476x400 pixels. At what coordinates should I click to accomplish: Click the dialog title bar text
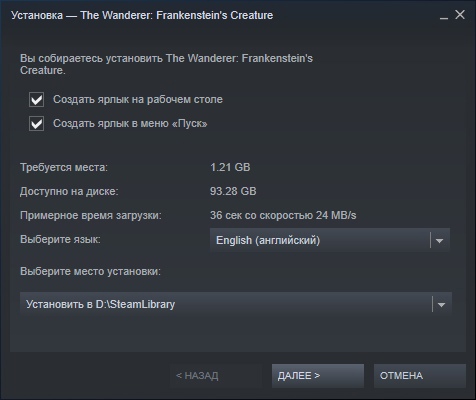point(142,15)
